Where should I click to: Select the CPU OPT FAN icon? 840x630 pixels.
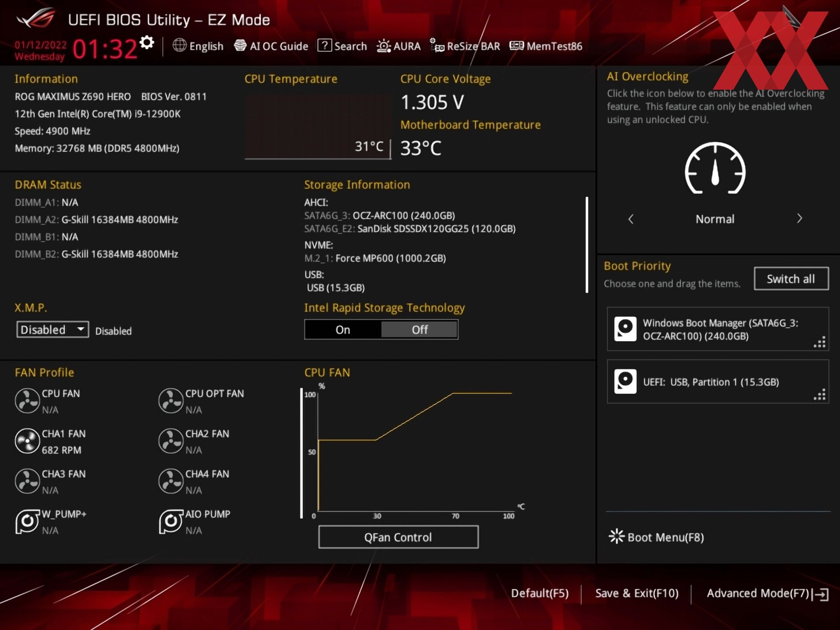[171, 401]
